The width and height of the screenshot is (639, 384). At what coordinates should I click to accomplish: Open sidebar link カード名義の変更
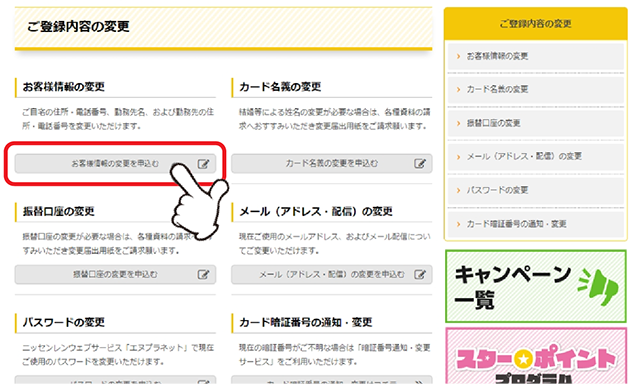pyautogui.click(x=536, y=89)
